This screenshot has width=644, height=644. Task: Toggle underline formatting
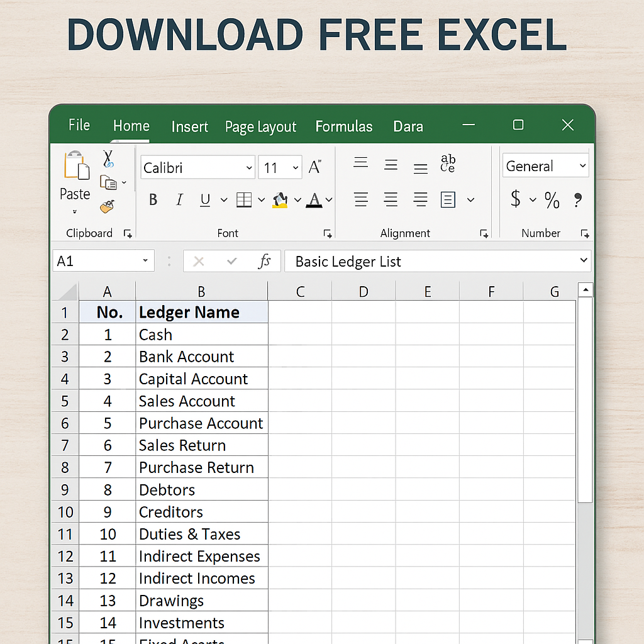click(x=204, y=199)
